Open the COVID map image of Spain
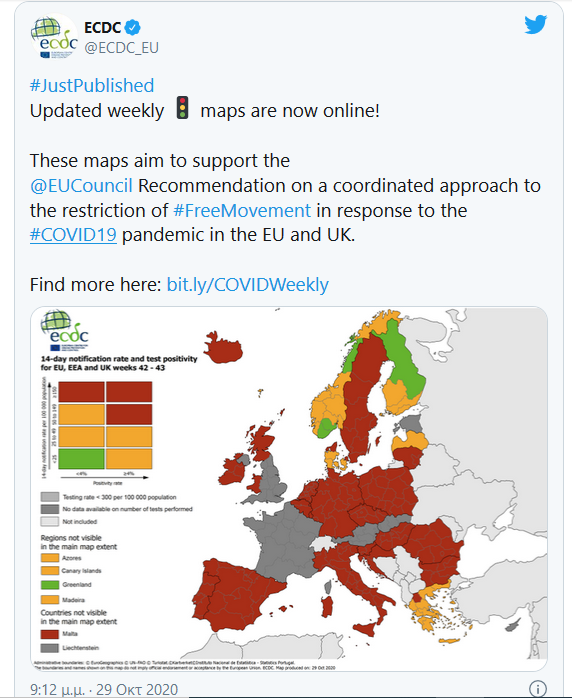 (x=236, y=594)
